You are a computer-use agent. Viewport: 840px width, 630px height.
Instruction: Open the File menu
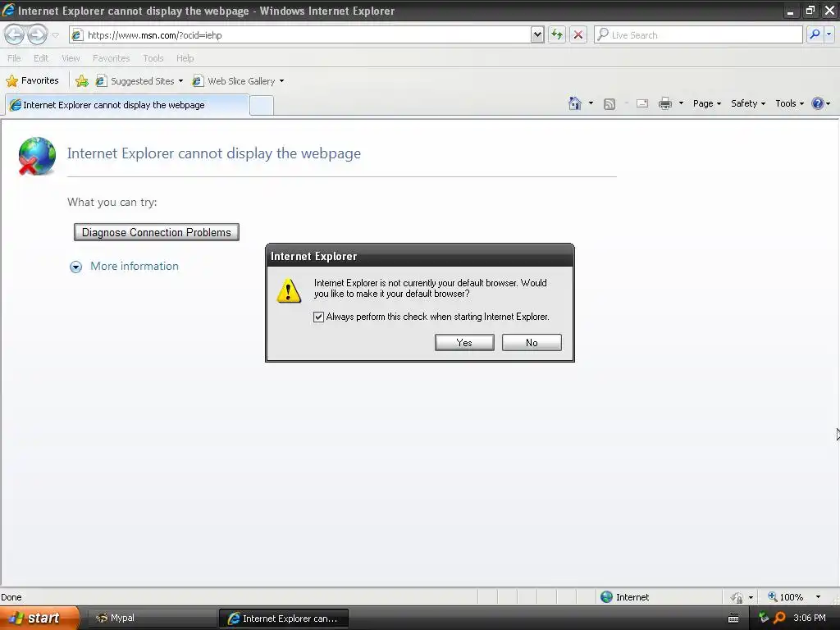tap(14, 58)
